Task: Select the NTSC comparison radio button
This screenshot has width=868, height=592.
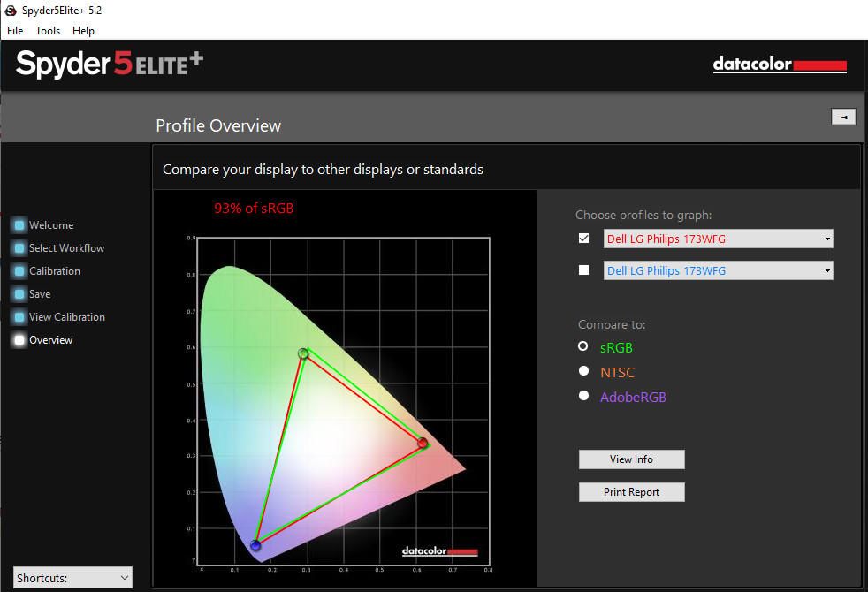Action: (583, 371)
